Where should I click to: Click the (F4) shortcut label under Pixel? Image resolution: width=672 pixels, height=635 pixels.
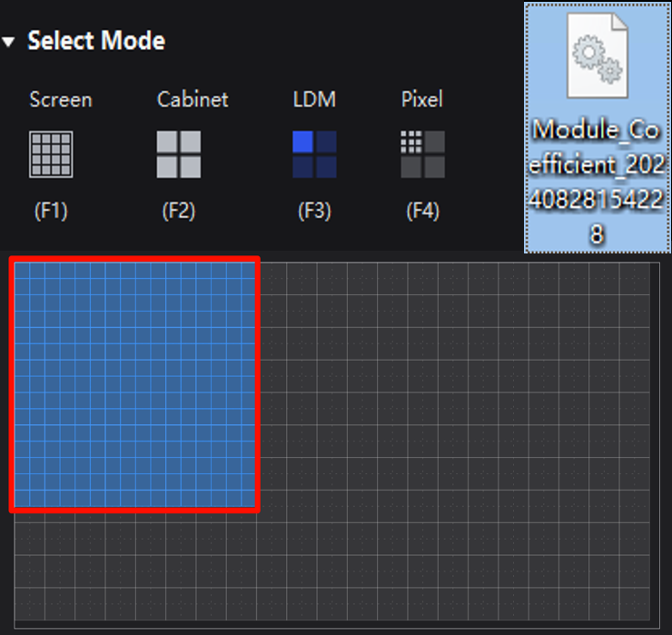click(x=422, y=212)
